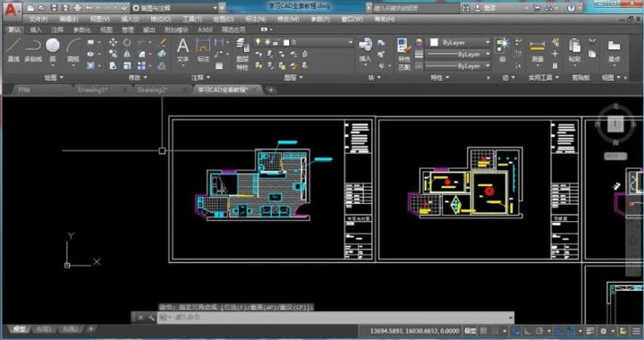
Task: Switch to the Drawing1 document tab
Action: click(93, 89)
